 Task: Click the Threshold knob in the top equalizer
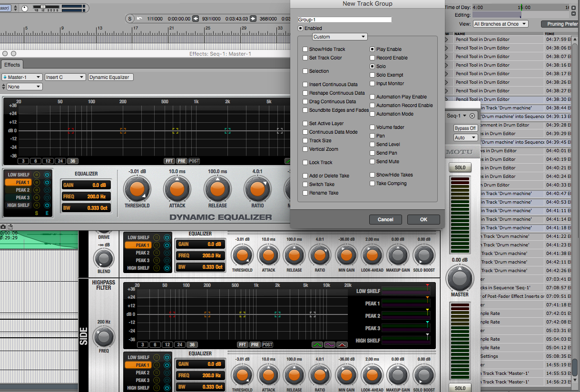click(137, 190)
